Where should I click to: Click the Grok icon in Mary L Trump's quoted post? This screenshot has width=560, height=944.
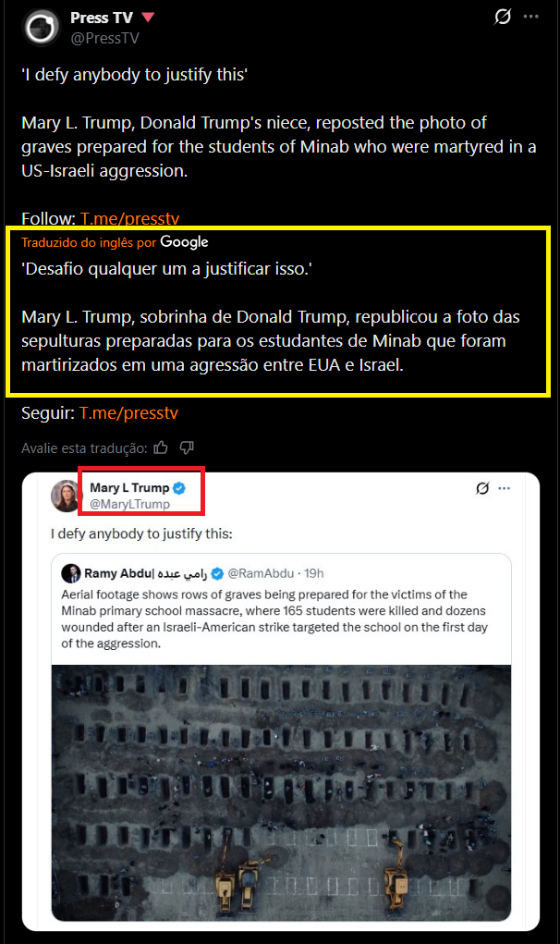[482, 488]
